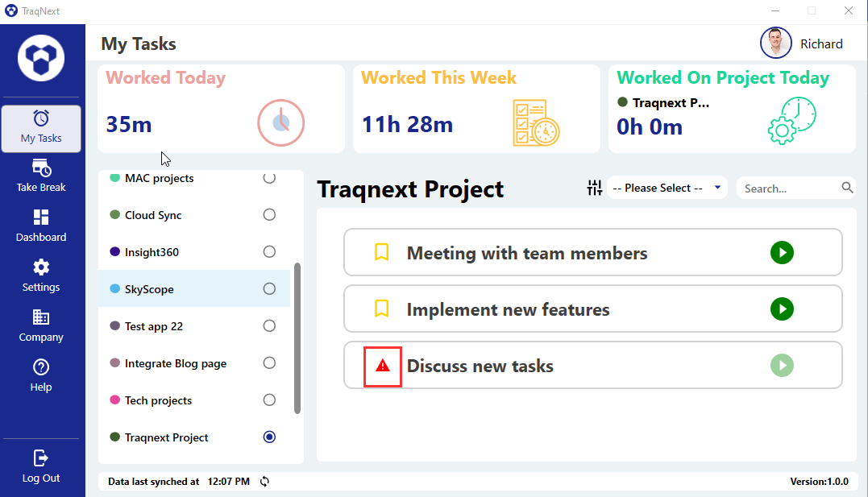The image size is (868, 497).
Task: Expand the Traqnext P... project under Worked On Project Today
Action: pyautogui.click(x=674, y=102)
